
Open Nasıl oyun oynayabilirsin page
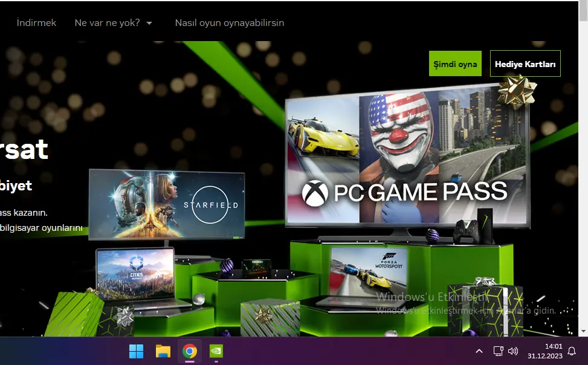tap(230, 23)
